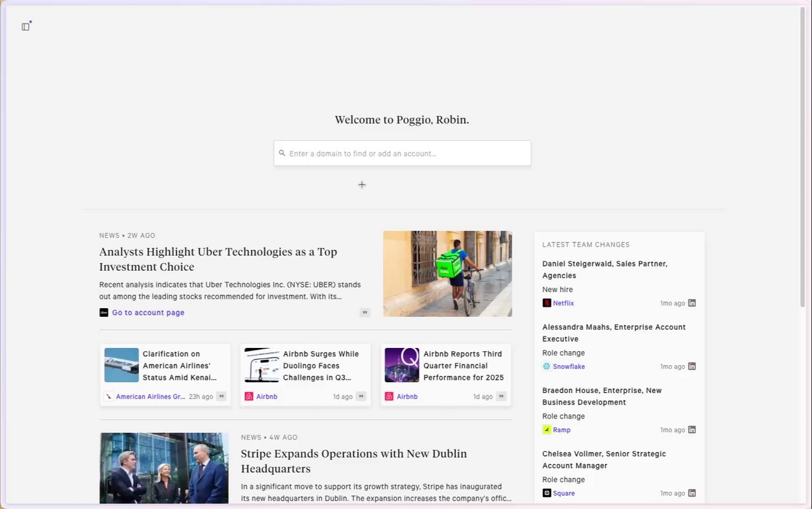Open American Airlines Gr... account link
Viewport: 812px width, 509px height.
coord(150,396)
